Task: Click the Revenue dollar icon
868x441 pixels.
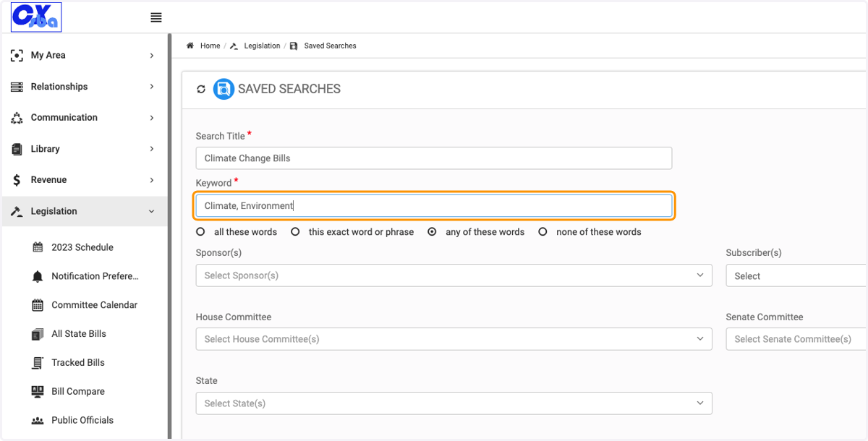Action: [x=17, y=180]
